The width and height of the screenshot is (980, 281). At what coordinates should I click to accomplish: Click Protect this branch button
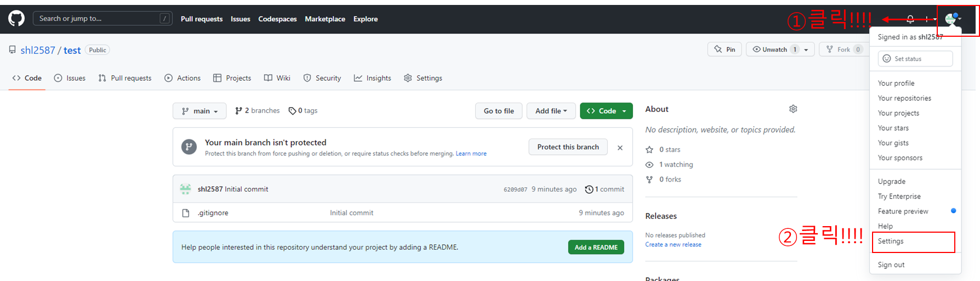pos(568,147)
